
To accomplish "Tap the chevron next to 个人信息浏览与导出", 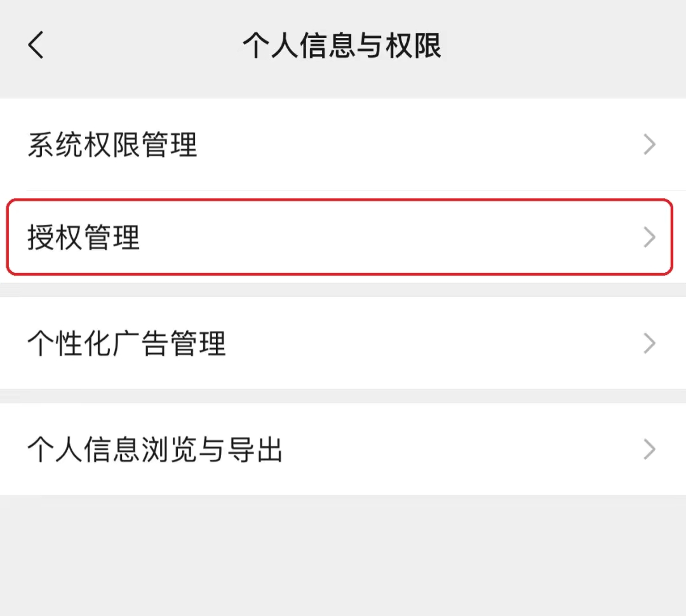I will [649, 449].
